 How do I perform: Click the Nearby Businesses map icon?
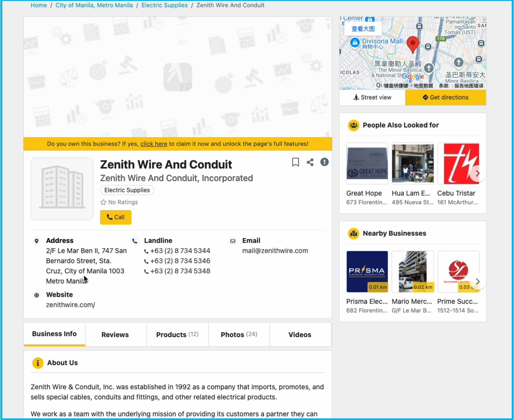click(354, 233)
